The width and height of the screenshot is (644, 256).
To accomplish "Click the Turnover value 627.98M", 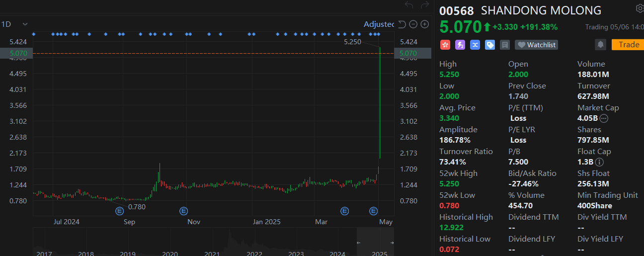I will coord(593,96).
